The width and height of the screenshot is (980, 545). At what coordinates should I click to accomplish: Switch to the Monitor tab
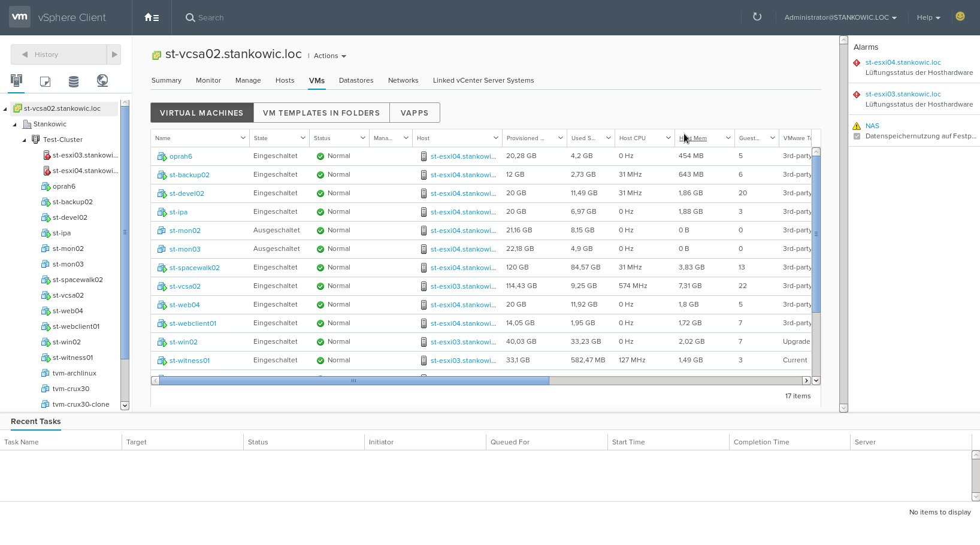pyautogui.click(x=208, y=80)
